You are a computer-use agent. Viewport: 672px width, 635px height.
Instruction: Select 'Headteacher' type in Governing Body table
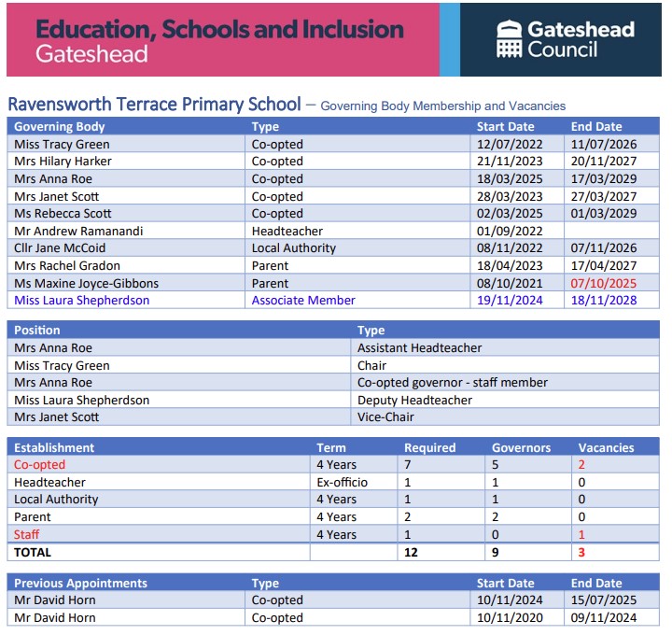coord(287,231)
